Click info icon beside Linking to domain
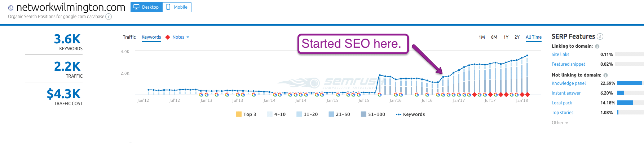644x143 pixels. pyautogui.click(x=597, y=46)
